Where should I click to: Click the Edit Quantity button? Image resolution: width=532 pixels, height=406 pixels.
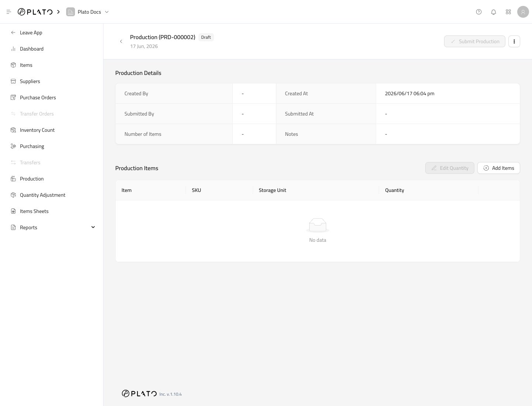(450, 168)
